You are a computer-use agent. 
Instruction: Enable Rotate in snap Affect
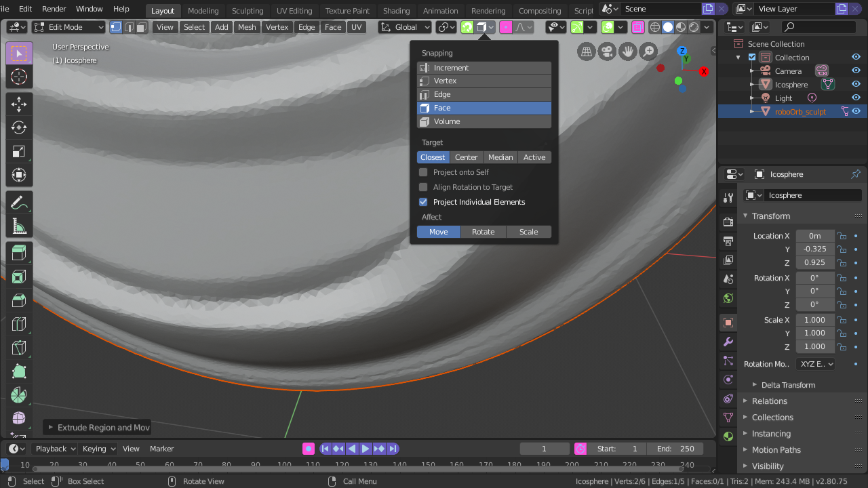pyautogui.click(x=484, y=232)
